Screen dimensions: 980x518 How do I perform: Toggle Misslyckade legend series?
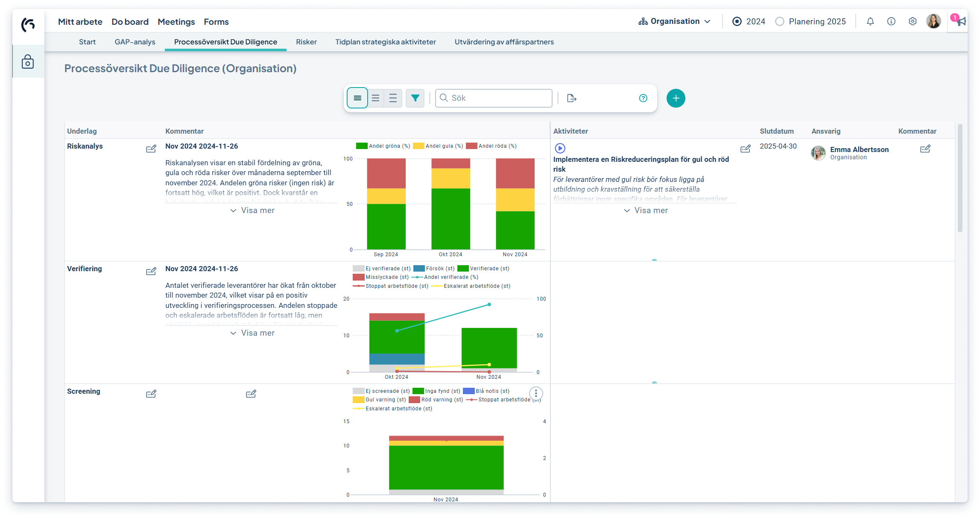pos(381,277)
